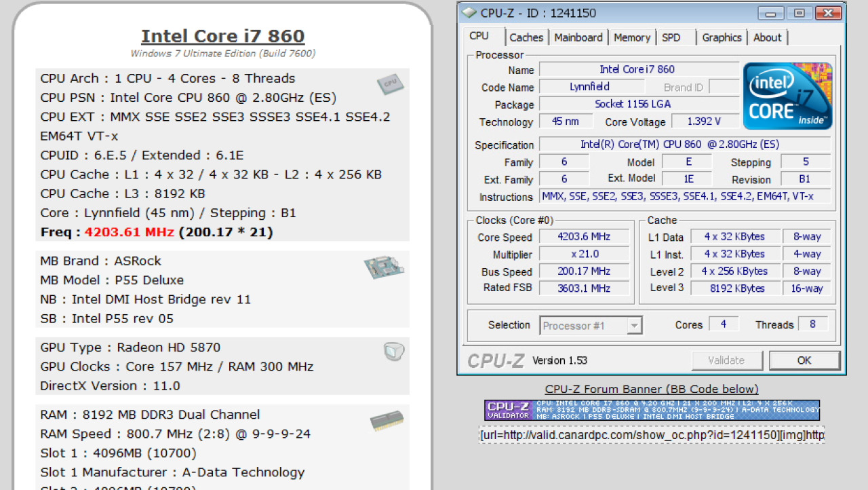The image size is (868, 490).
Task: Click the Name field Intel Core i7 860
Action: (638, 69)
